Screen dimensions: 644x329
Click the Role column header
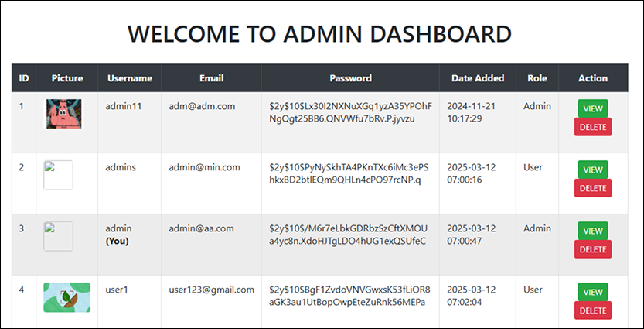[x=537, y=78]
